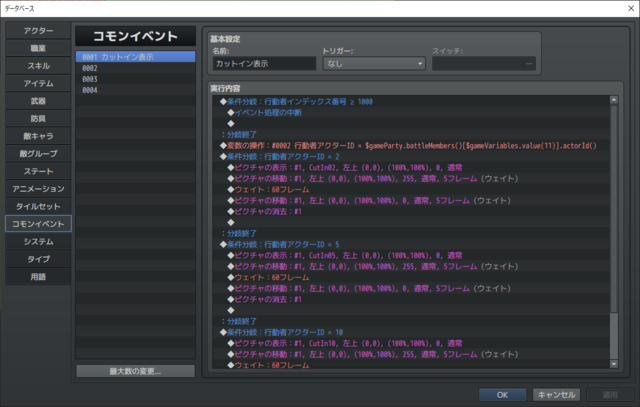Click the scroll down arrow in 実行内容

[x=614, y=364]
